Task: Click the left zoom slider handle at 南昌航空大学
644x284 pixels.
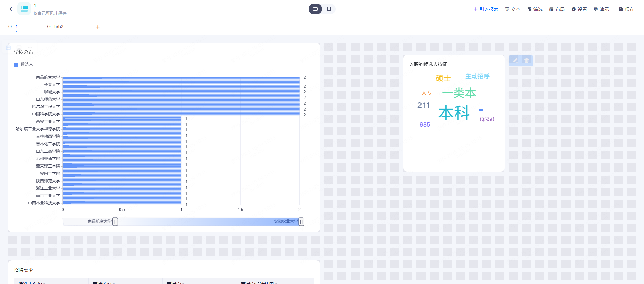Action: pos(115,221)
